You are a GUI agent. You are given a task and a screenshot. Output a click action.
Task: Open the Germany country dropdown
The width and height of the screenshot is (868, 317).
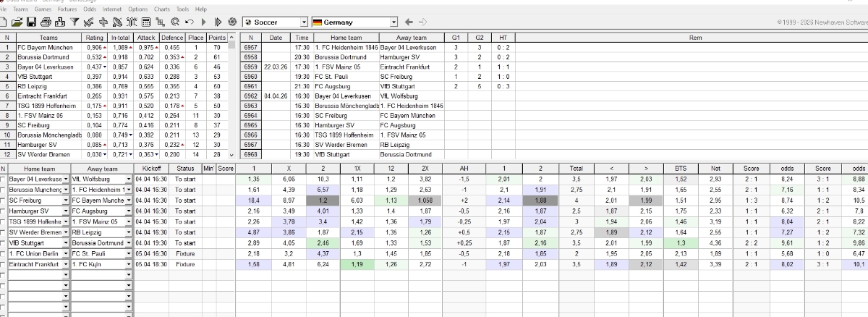pos(393,22)
